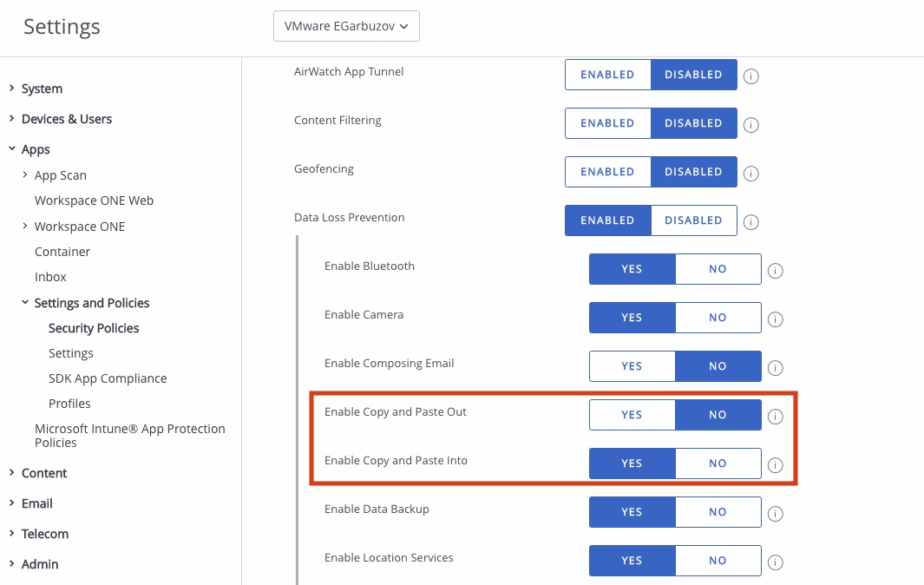Enable the Geofencing option
The width and height of the screenshot is (924, 585).
click(607, 172)
